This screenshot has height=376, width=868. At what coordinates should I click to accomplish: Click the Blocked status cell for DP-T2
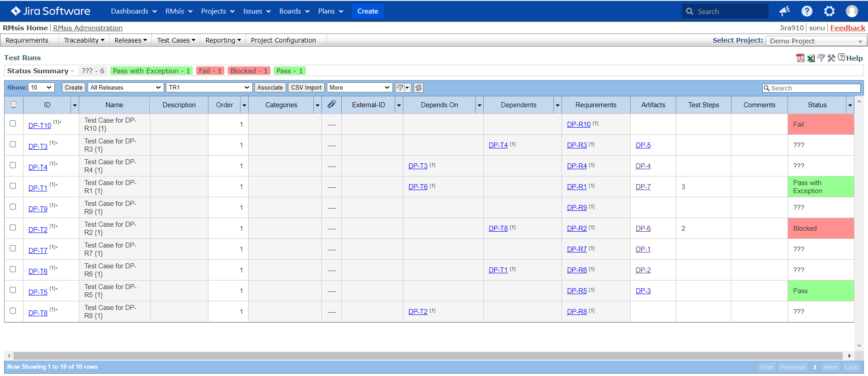[x=821, y=228]
